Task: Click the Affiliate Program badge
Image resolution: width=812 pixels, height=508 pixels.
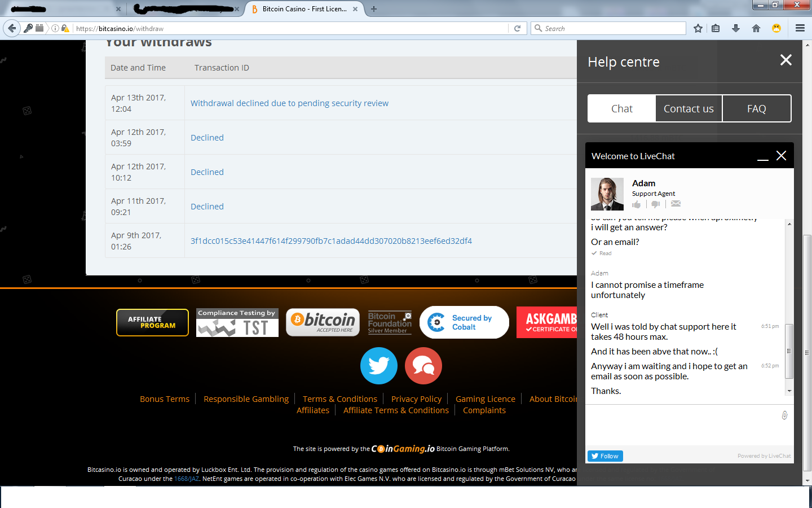Action: click(152, 322)
